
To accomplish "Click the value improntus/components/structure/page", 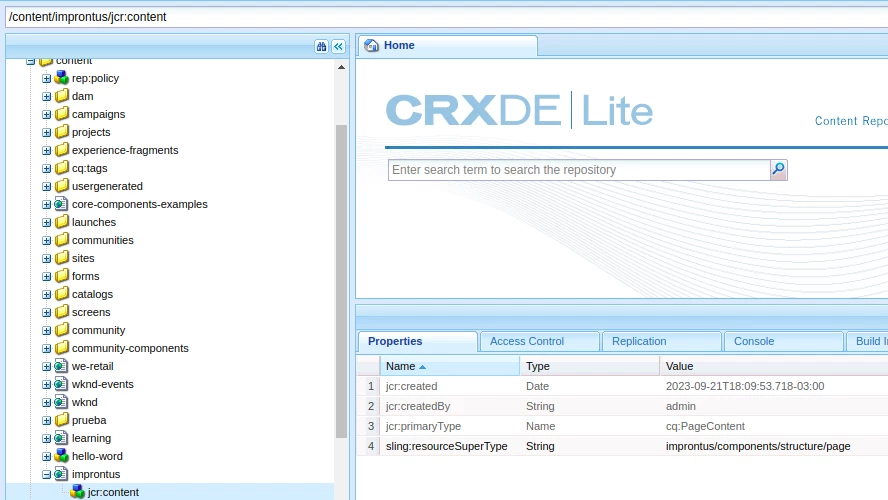I will [758, 446].
